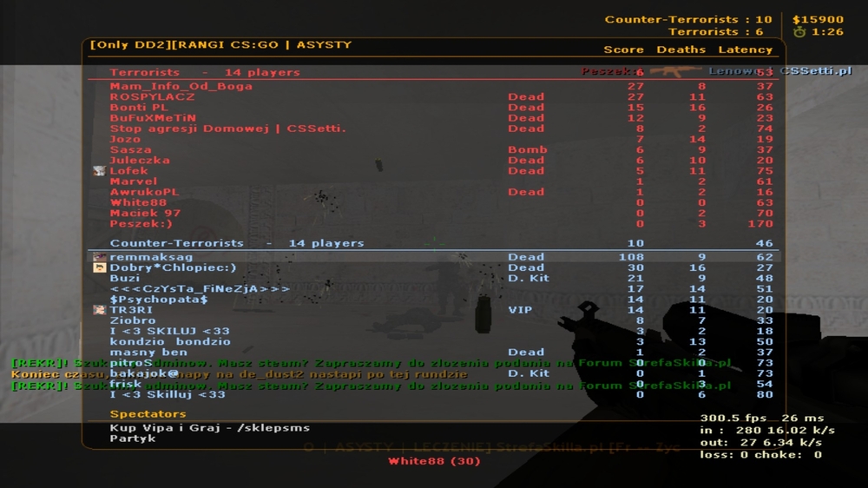
Task: Select the Spectators section header
Action: (x=148, y=414)
